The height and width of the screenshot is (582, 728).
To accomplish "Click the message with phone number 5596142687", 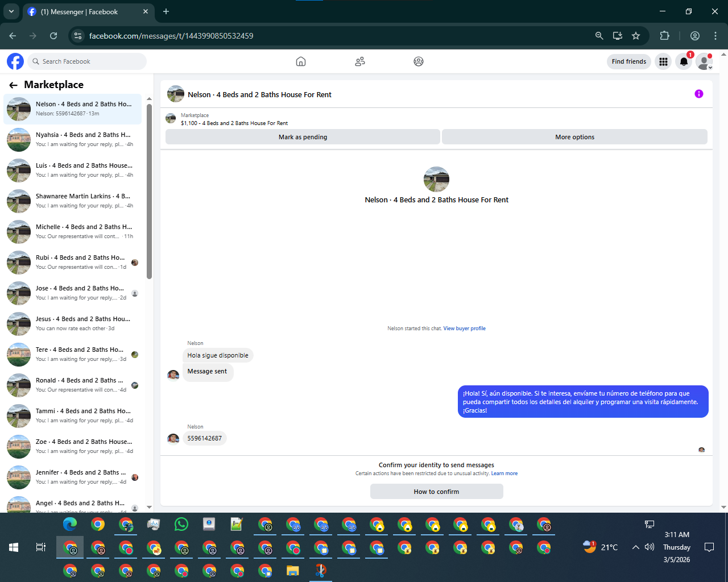I will [x=205, y=438].
